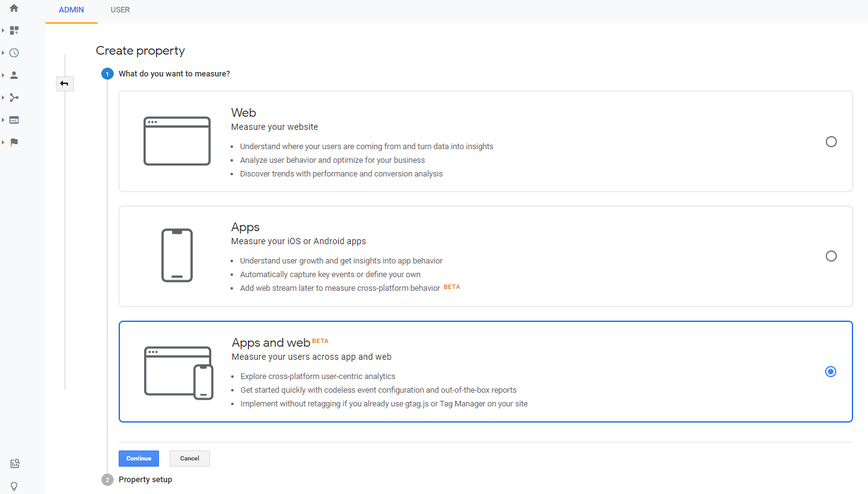
Task: Click the Conversions flag icon
Action: tap(14, 142)
